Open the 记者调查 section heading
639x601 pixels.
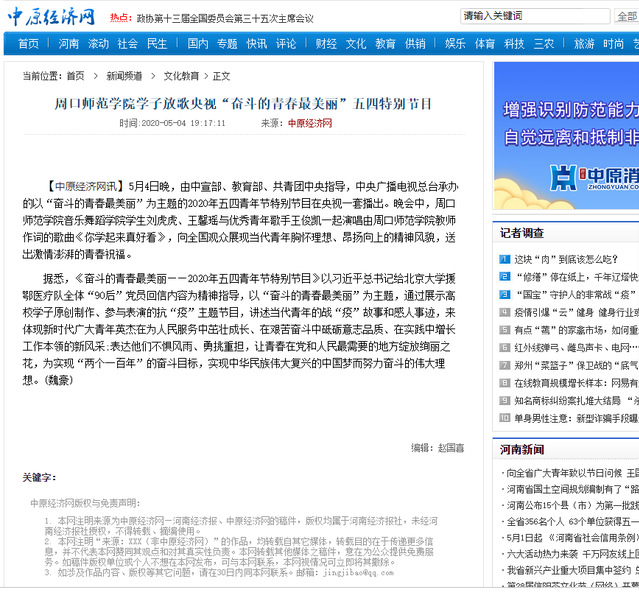tap(522, 233)
